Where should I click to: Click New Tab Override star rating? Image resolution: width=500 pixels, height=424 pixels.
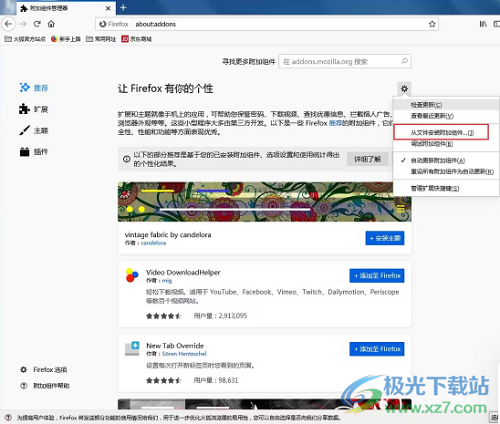[164, 380]
